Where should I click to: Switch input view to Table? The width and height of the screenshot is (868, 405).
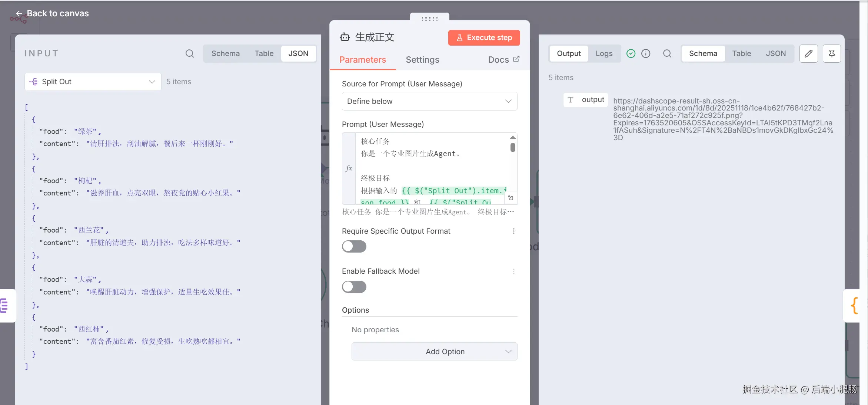pyautogui.click(x=264, y=53)
